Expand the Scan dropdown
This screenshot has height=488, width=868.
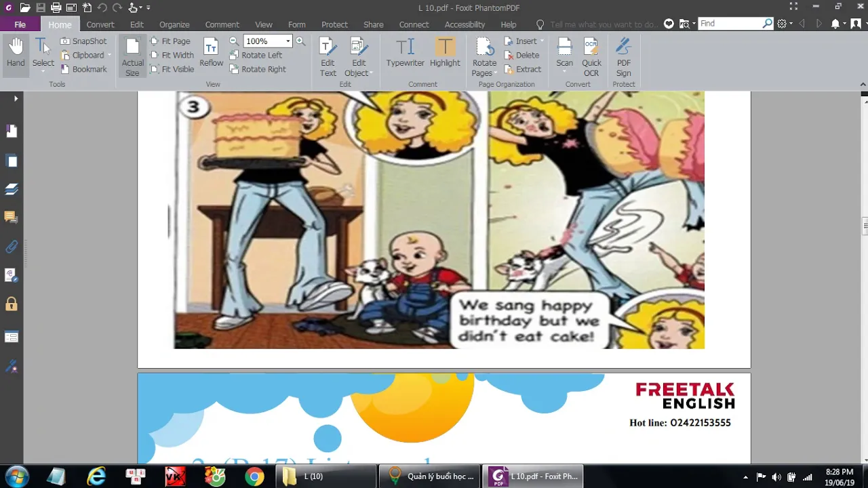(564, 73)
